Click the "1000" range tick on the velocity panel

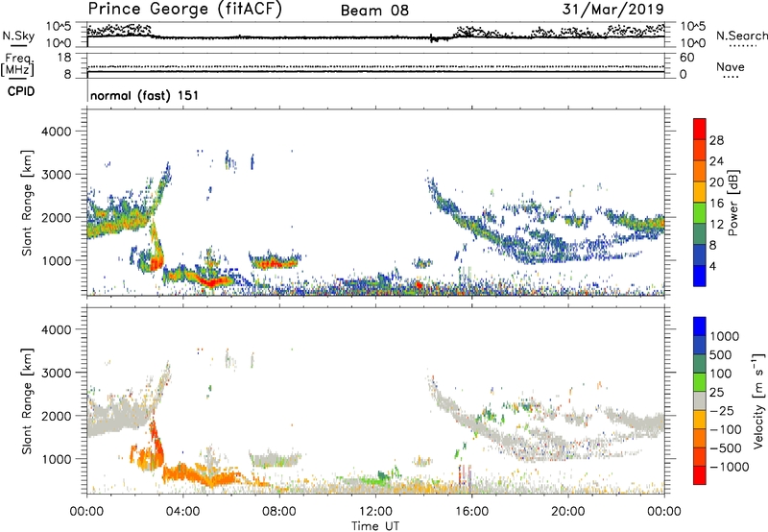coord(57,459)
